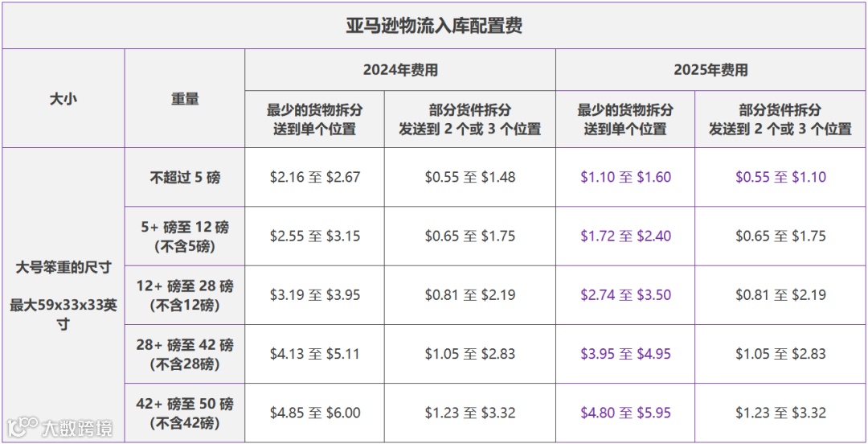
Task: Select the '重量' column header
Action: pyautogui.click(x=185, y=99)
